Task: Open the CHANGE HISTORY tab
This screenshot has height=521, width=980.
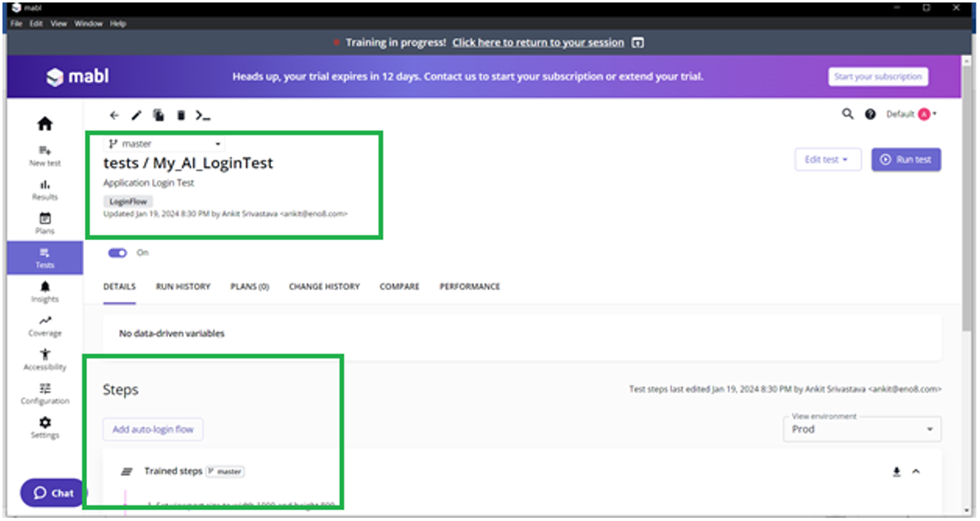Action: (x=324, y=287)
